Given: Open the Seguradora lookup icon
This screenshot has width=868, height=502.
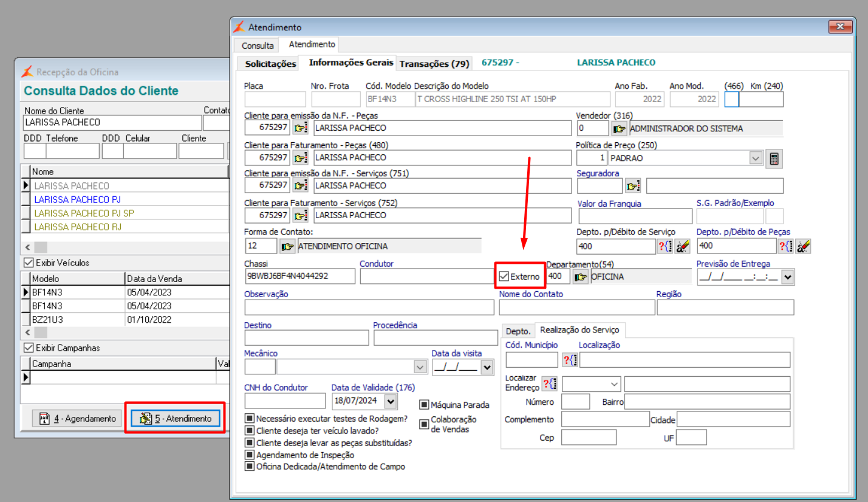Looking at the screenshot, I should click(634, 186).
